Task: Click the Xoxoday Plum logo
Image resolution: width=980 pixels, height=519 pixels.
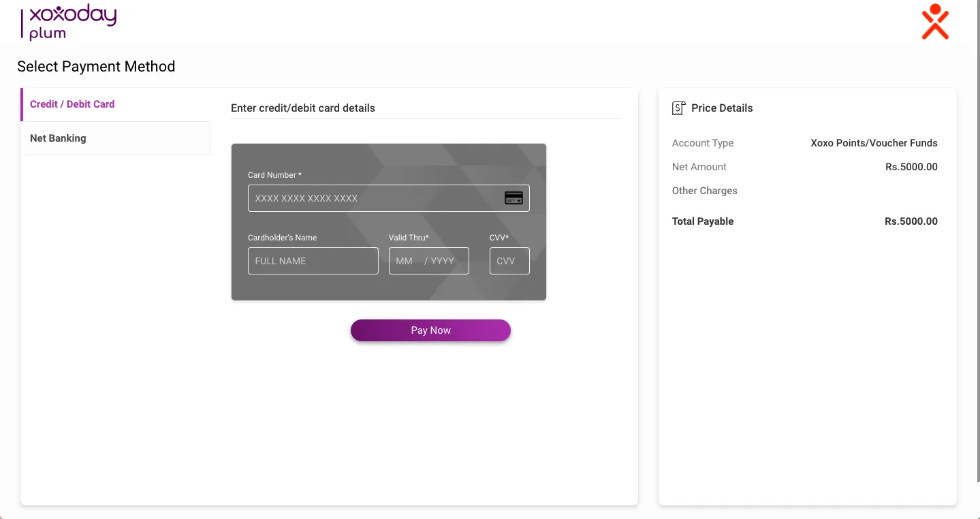Action: click(69, 22)
